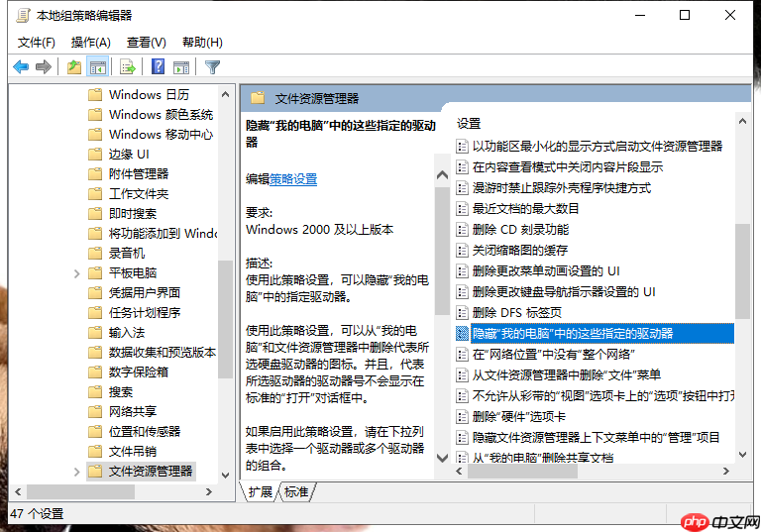
Task: Click tree pane scroll-down arrow
Action: [x=225, y=475]
